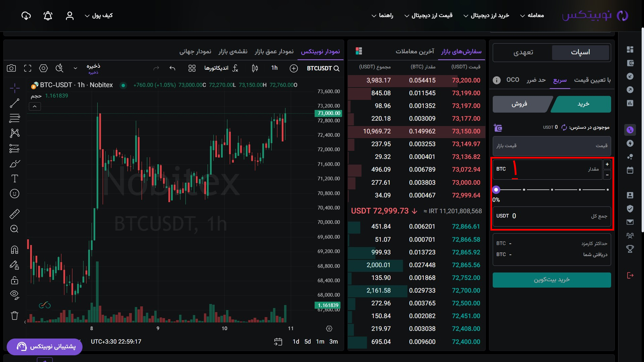This screenshot has height=362, width=644.
Task: Collapse the indicator legend chevron
Action: (35, 107)
